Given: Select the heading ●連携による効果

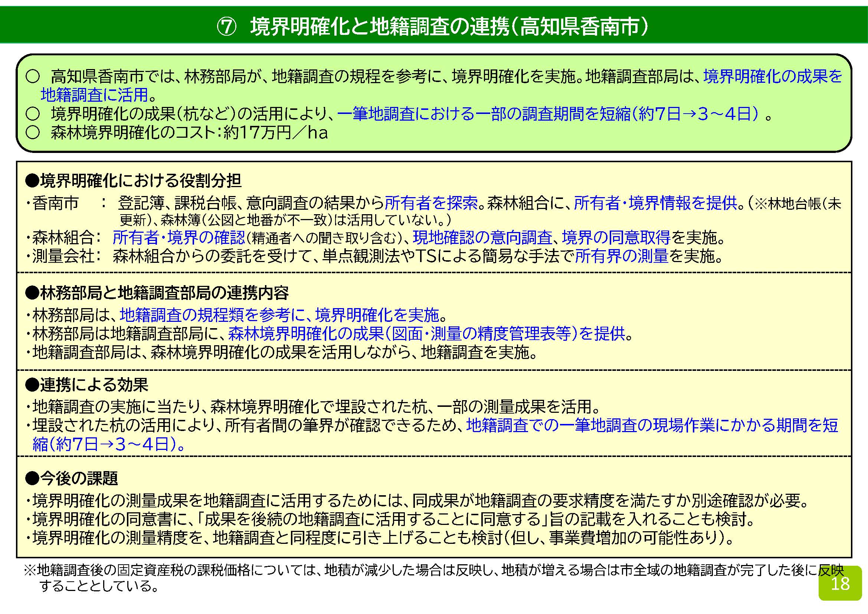Looking at the screenshot, I should pyautogui.click(x=86, y=385).
